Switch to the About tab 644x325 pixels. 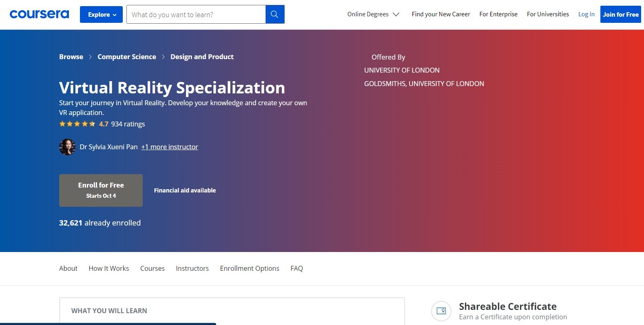tap(68, 268)
